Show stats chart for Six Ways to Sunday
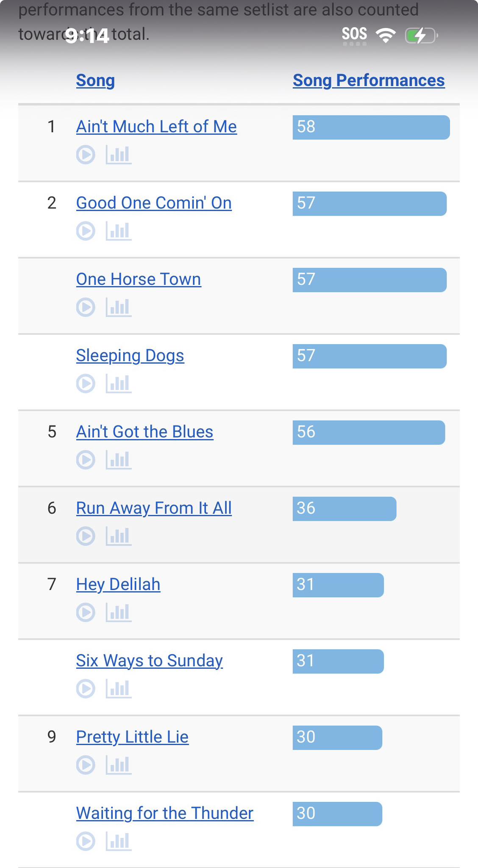This screenshot has width=478, height=868. pos(118,689)
